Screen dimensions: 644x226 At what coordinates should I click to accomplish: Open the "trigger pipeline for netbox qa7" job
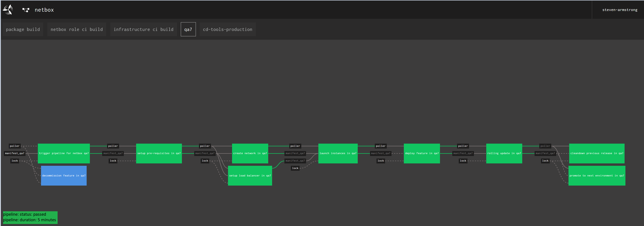click(64, 153)
